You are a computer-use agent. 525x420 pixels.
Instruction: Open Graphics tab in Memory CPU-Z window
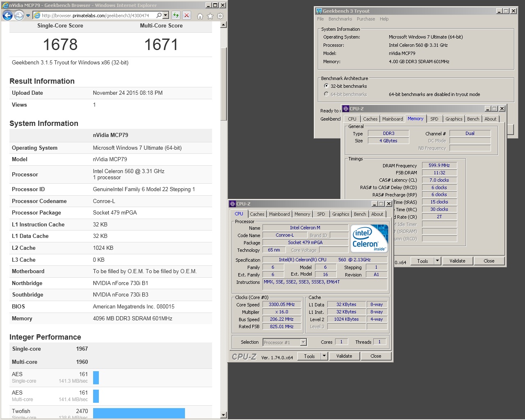click(454, 119)
